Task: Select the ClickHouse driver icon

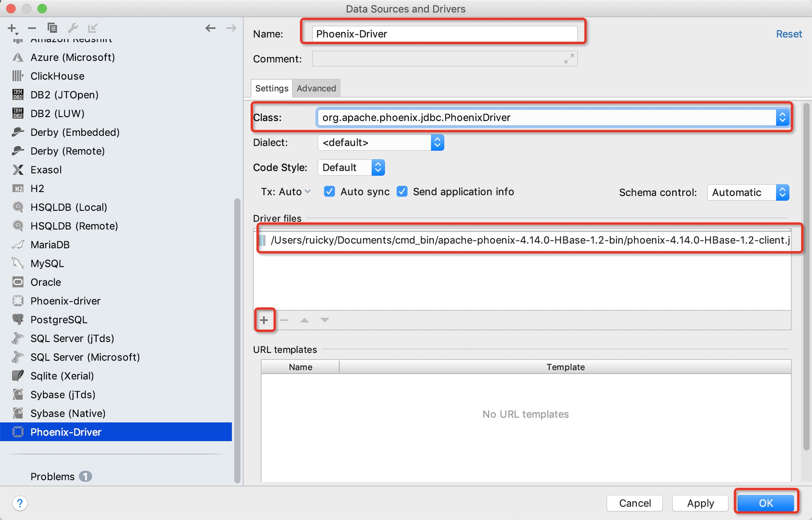Action: point(18,76)
